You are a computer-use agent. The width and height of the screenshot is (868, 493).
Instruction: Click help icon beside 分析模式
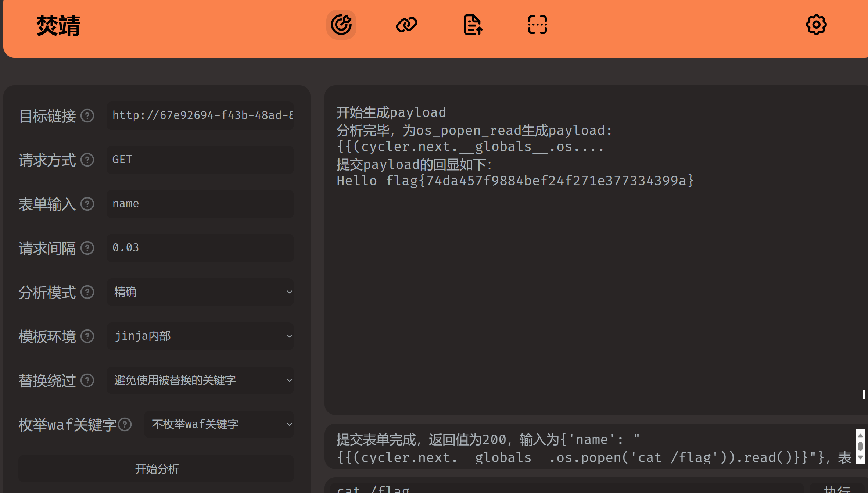coord(87,292)
